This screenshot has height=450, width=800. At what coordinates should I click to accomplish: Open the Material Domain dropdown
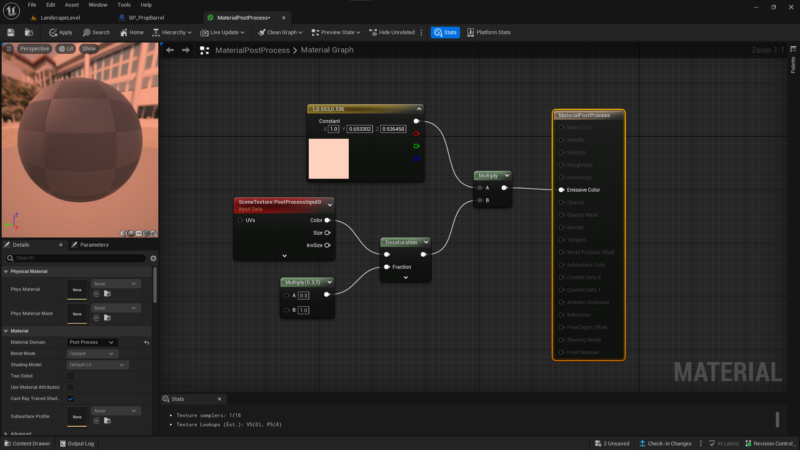coord(91,342)
